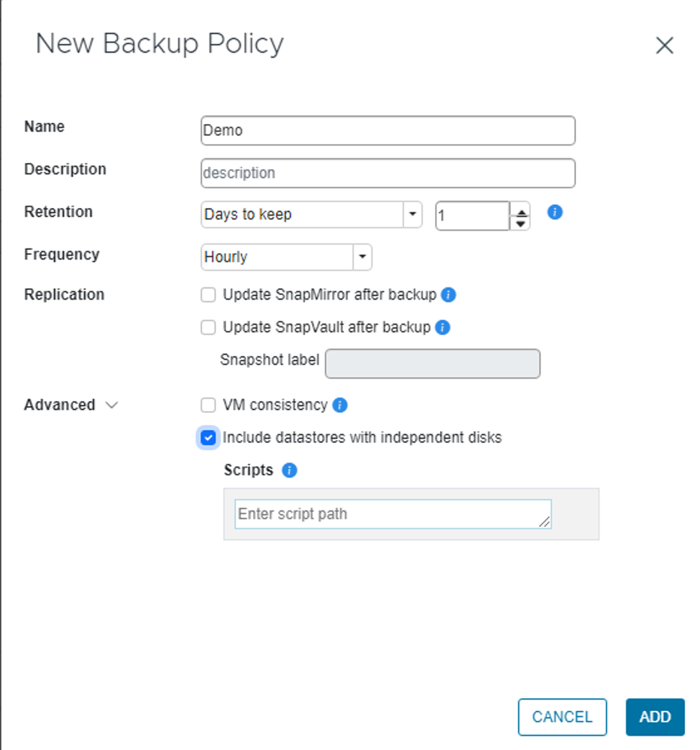
Task: Enable Update SnapMirror after backup
Action: click(x=209, y=295)
